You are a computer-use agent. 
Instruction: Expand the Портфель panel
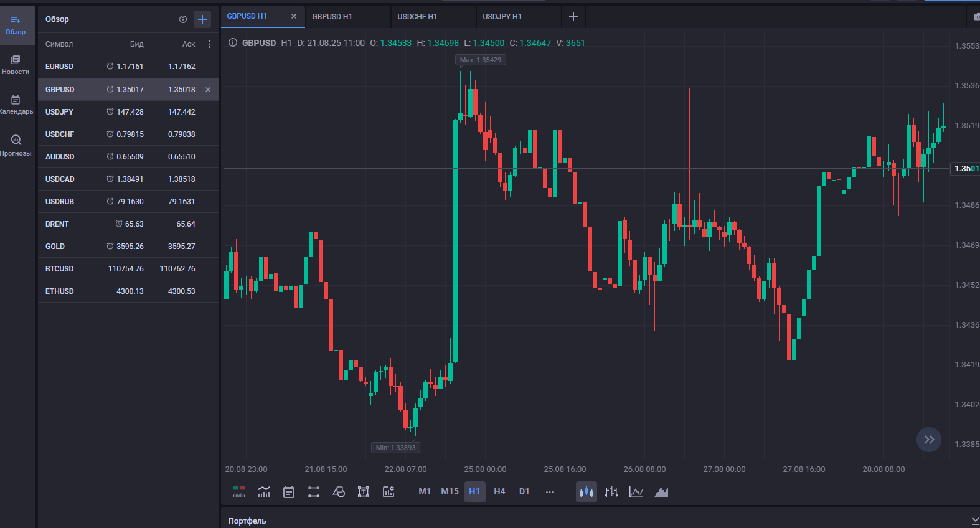[974, 521]
